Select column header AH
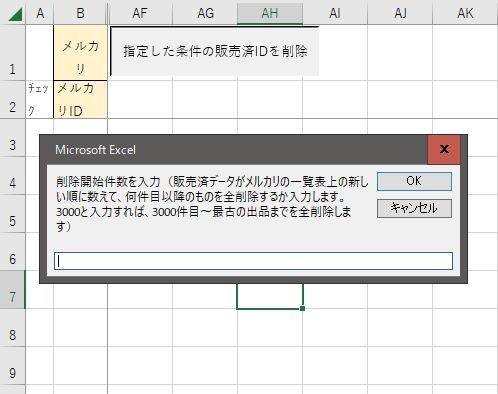This screenshot has width=498, height=394. [270, 13]
